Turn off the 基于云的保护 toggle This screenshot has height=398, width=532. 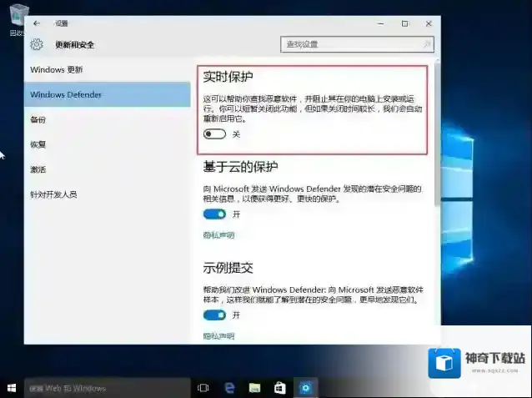tap(214, 214)
